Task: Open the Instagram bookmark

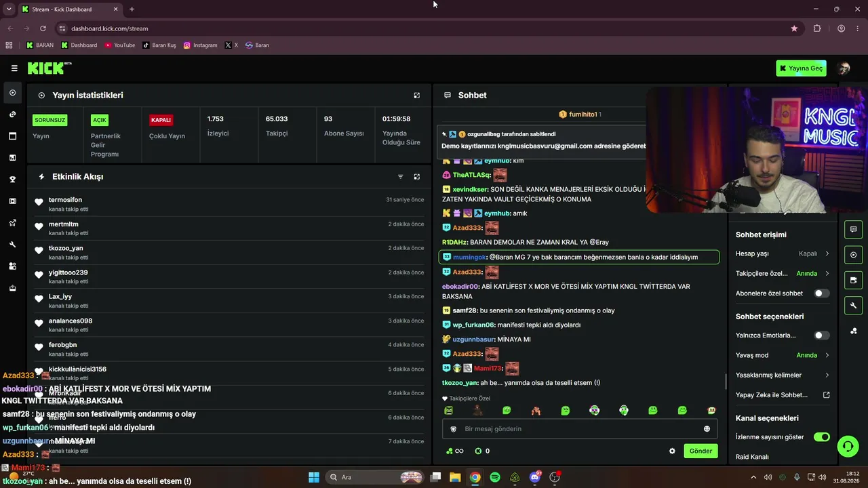Action: pos(200,45)
